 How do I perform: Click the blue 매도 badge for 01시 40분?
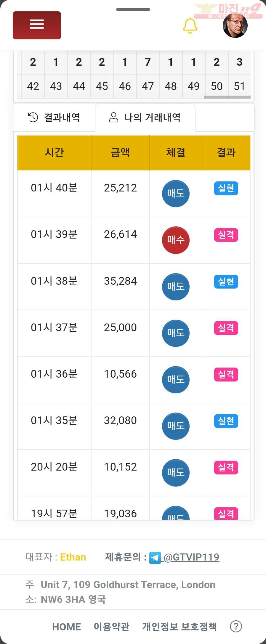[176, 194]
